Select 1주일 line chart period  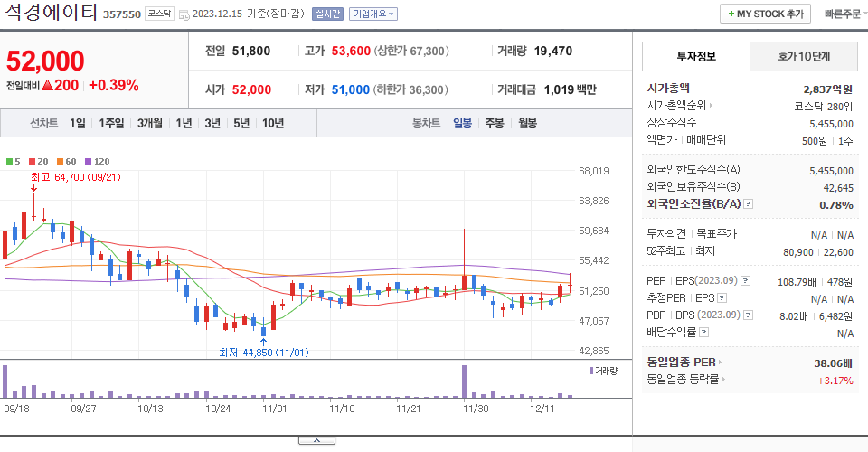(111, 123)
